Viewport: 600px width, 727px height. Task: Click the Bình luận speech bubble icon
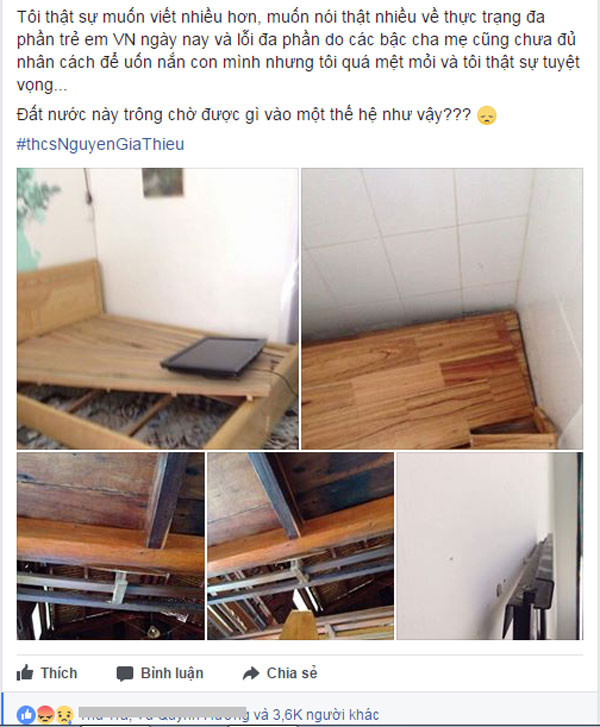pyautogui.click(x=125, y=674)
